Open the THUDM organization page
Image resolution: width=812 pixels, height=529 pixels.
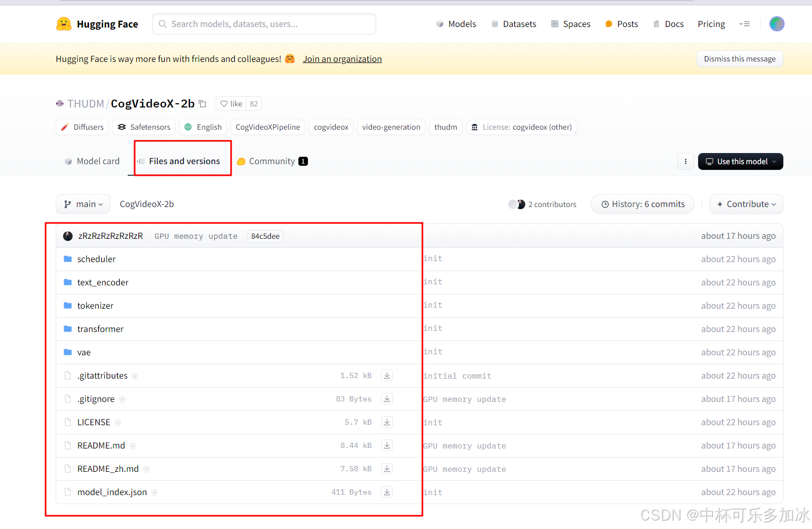(x=85, y=104)
